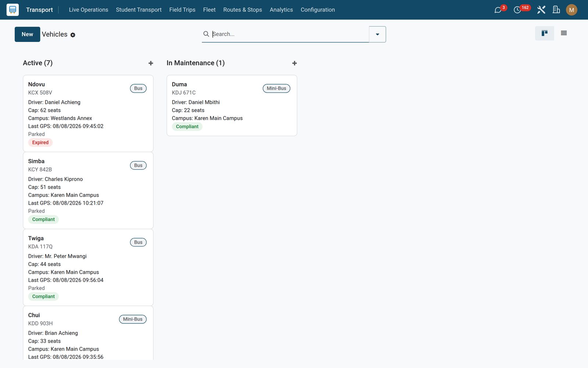588x368 pixels.
Task: Open the Ndovu vehicle card
Action: [x=88, y=113]
